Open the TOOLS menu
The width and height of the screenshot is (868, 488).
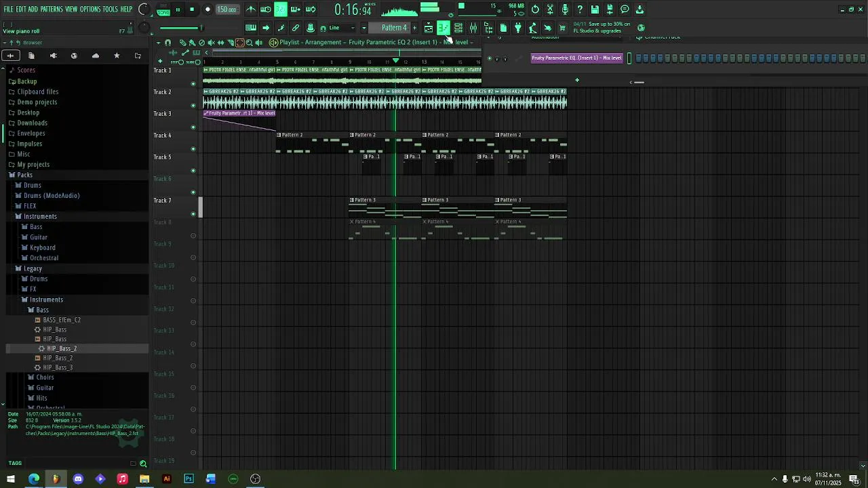[110, 9]
